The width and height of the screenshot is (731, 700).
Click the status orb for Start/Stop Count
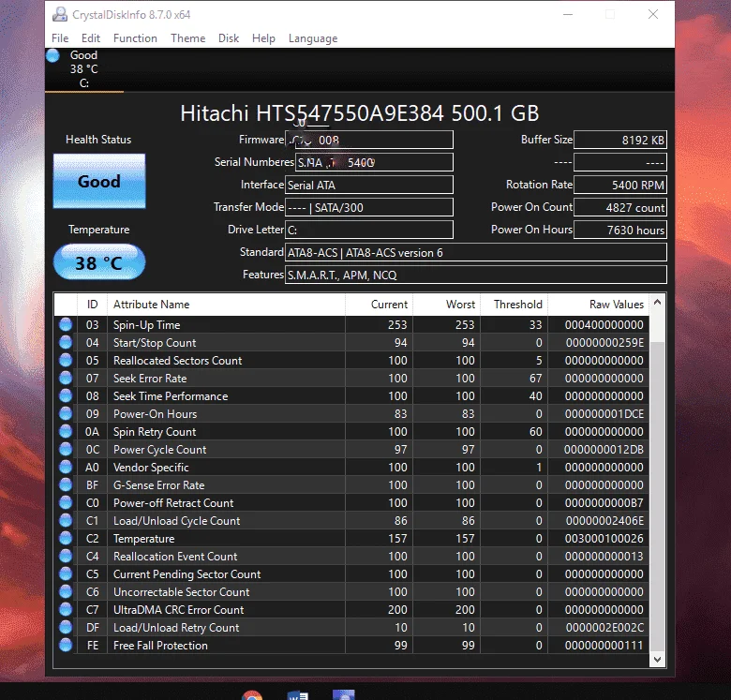click(66, 343)
